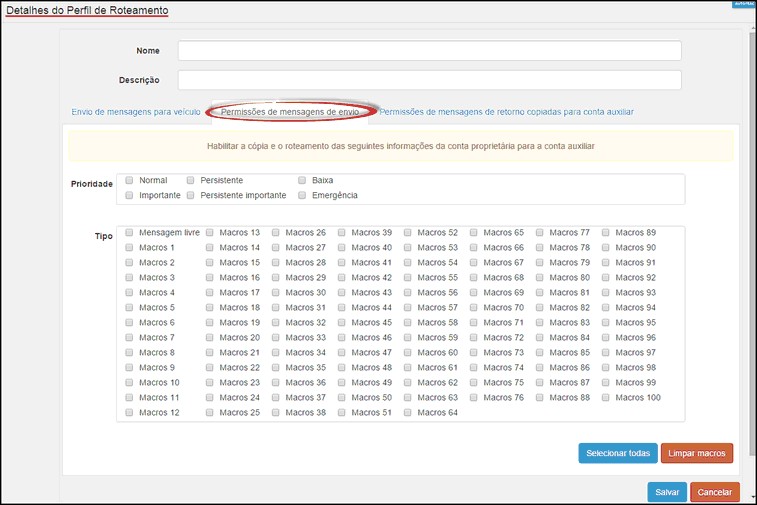
Task: Click the Limpar macros button
Action: [x=697, y=453]
